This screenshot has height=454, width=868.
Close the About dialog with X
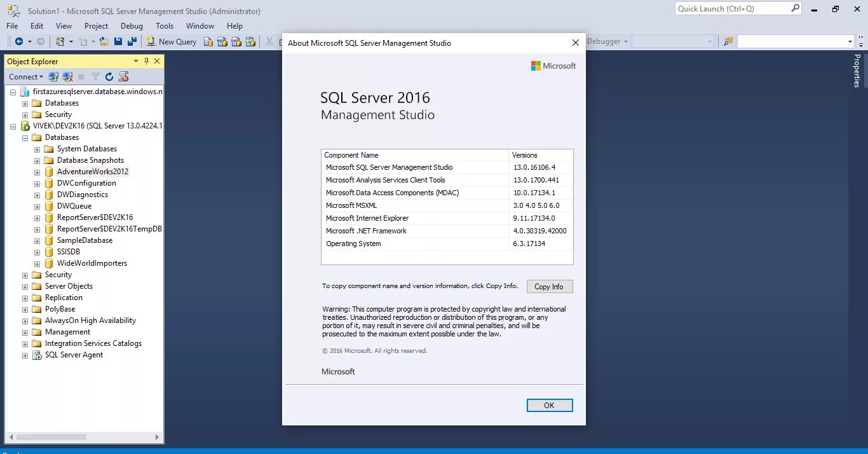(576, 43)
